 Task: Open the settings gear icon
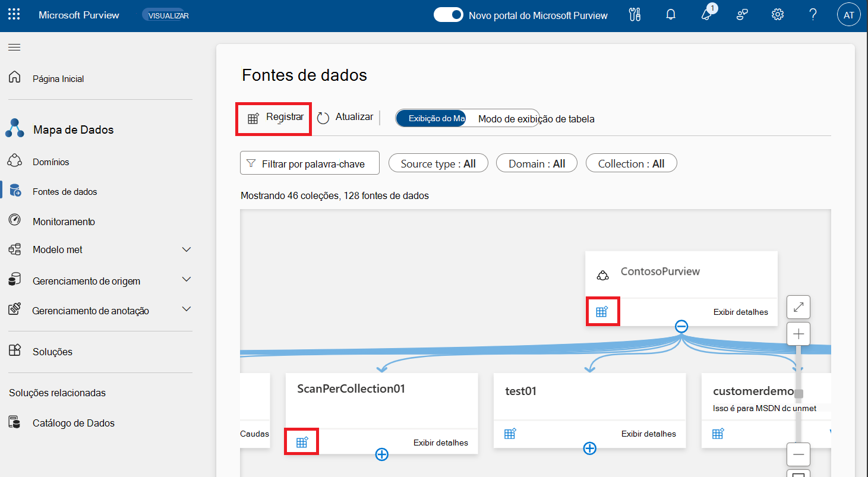tap(778, 15)
